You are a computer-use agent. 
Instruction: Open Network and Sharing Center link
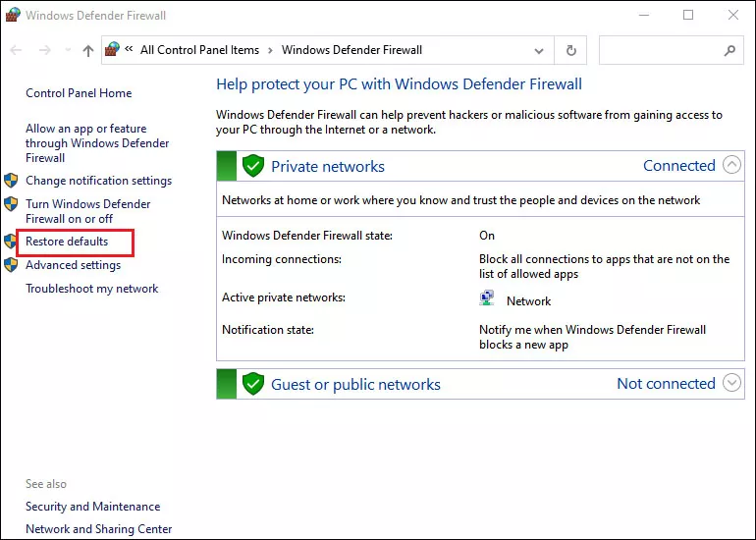99,529
